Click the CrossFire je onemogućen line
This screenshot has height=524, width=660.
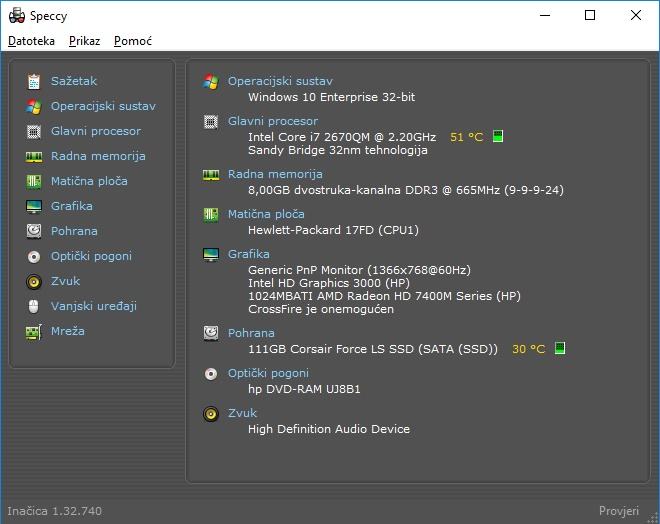point(321,309)
